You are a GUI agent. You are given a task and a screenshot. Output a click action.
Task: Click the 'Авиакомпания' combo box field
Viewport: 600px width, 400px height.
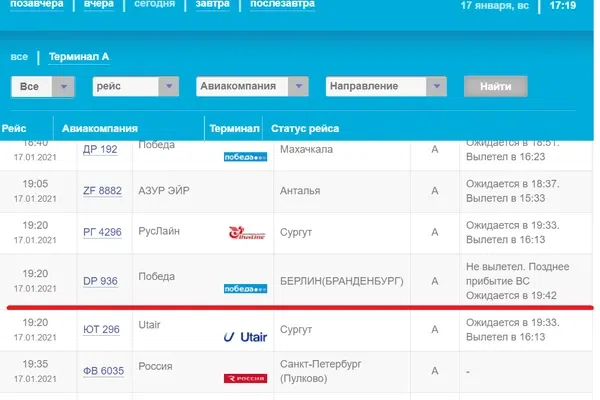point(252,87)
